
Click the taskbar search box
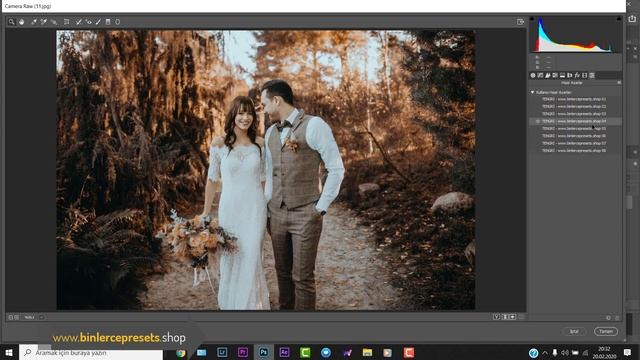click(x=91, y=352)
